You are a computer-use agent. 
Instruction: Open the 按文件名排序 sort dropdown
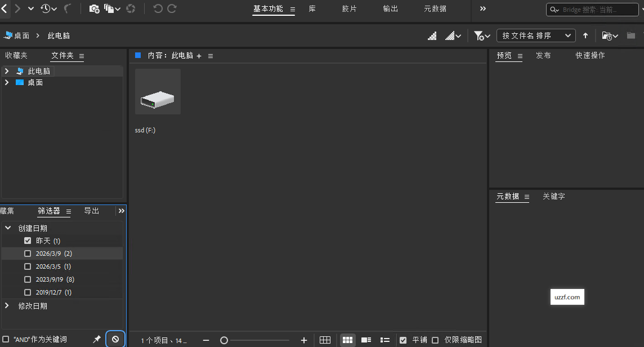pyautogui.click(x=536, y=35)
